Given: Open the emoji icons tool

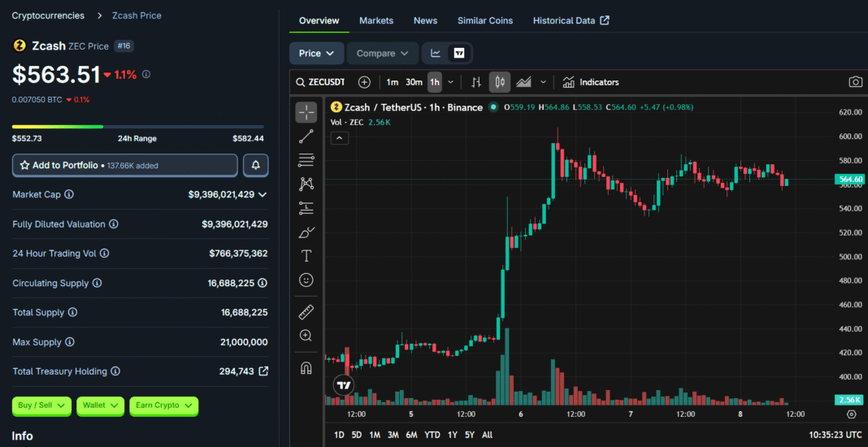Looking at the screenshot, I should (306, 280).
